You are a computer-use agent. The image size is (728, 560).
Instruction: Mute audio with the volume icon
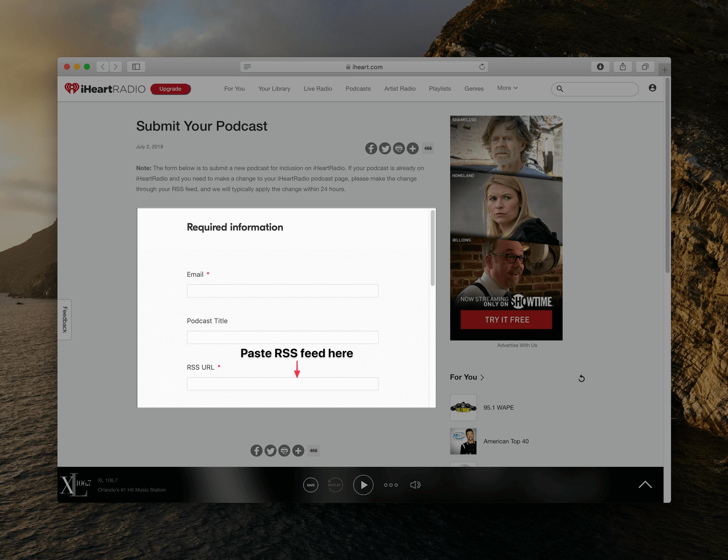coord(415,485)
